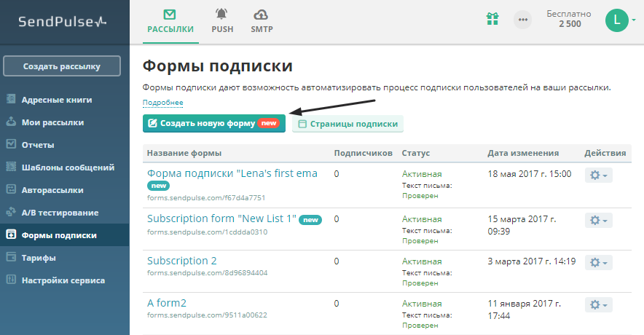The image size is (644, 335).
Task: Open the three-dots more options icon
Action: 522,20
